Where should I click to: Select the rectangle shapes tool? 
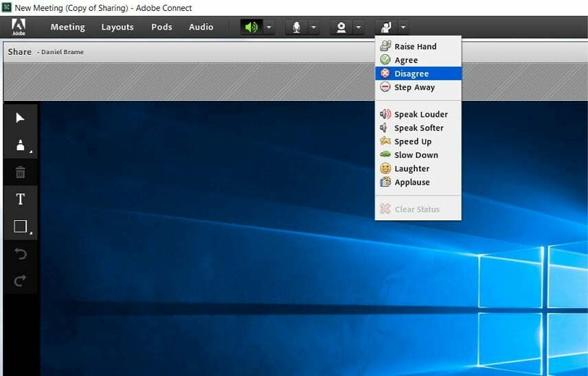point(20,226)
